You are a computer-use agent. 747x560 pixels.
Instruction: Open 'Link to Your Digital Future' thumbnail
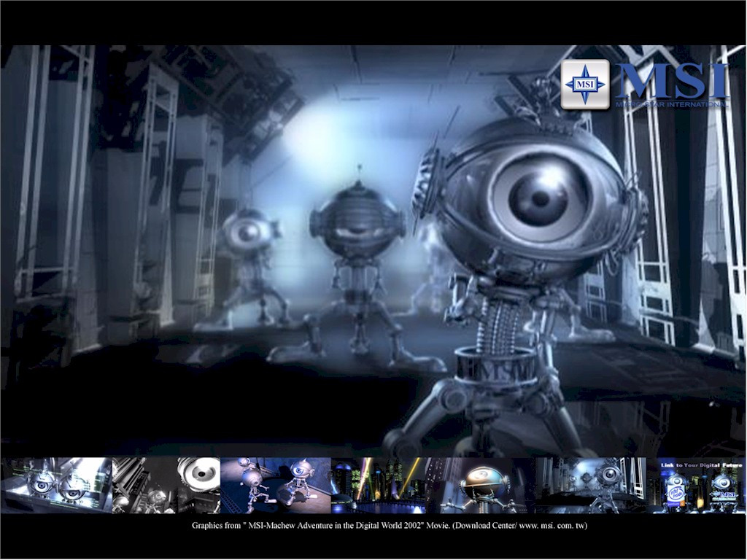[x=697, y=485]
